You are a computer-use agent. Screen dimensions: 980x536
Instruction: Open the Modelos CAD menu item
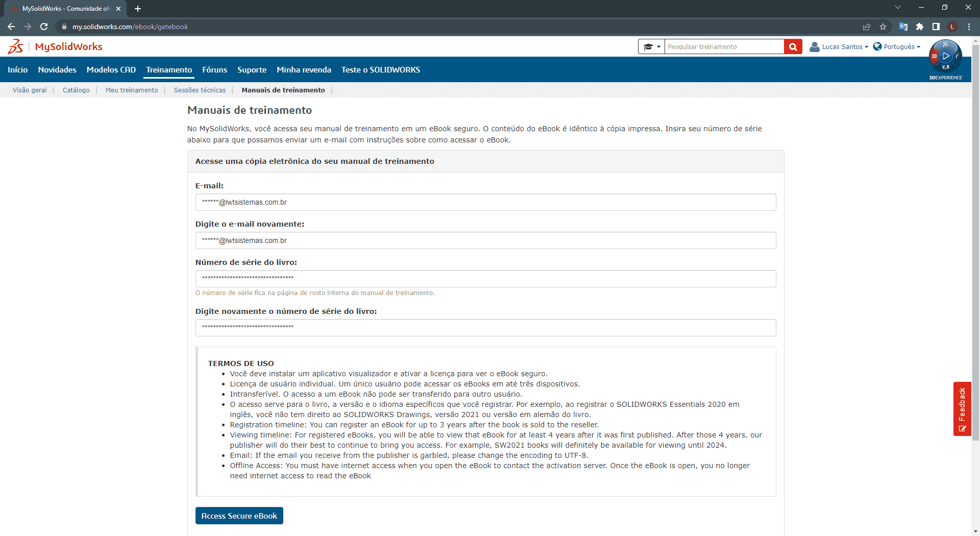click(x=111, y=69)
